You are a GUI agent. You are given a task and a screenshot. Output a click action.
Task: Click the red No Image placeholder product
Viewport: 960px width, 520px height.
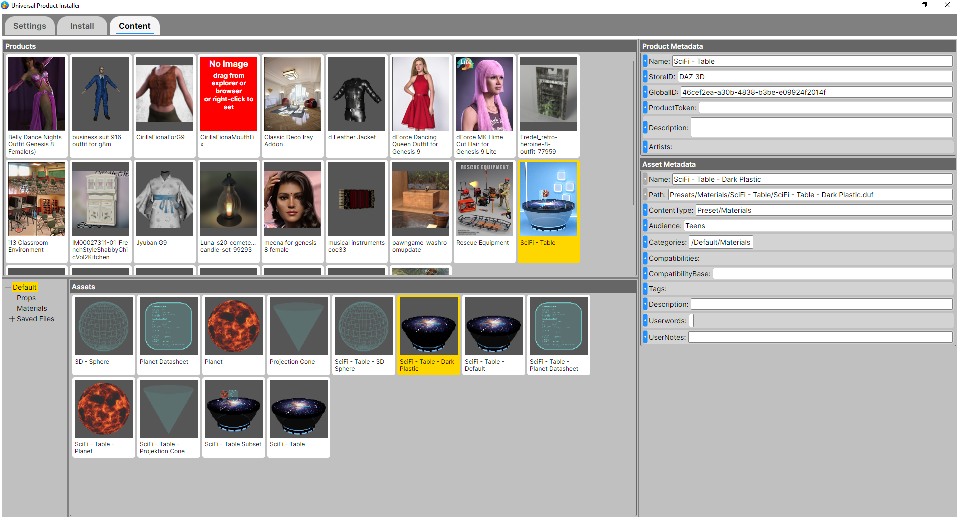coord(229,93)
